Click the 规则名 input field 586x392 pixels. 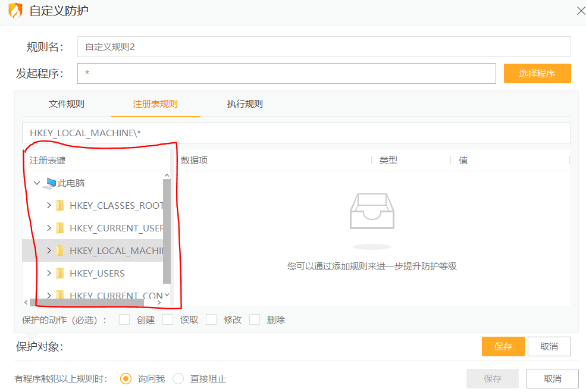click(324, 47)
